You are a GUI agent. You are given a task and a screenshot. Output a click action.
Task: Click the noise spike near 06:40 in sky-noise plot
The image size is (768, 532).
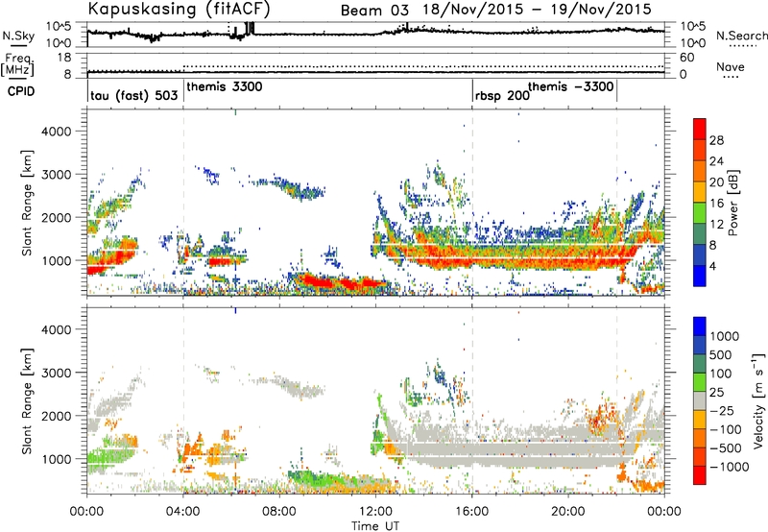(x=250, y=29)
